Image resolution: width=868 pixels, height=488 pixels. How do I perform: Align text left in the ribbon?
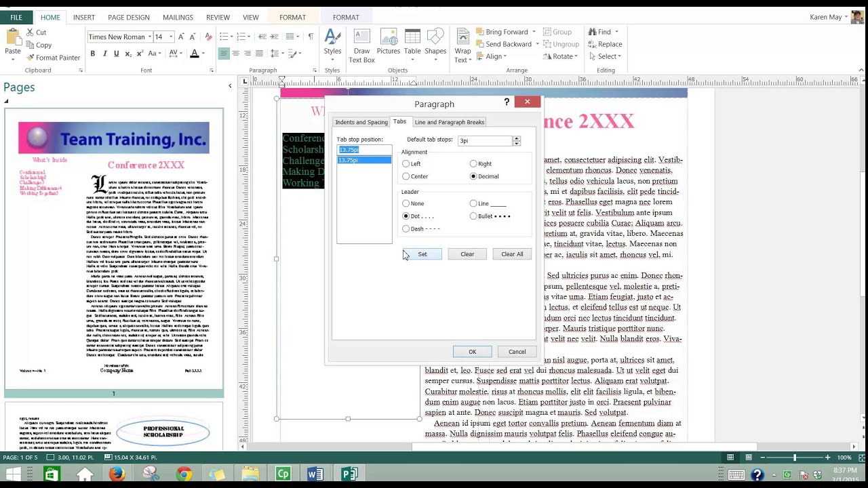(x=224, y=54)
